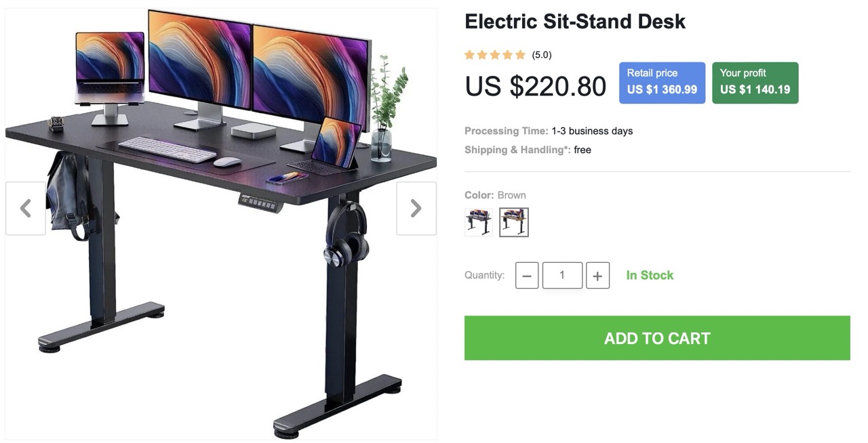Add the desk to cart

point(657,338)
